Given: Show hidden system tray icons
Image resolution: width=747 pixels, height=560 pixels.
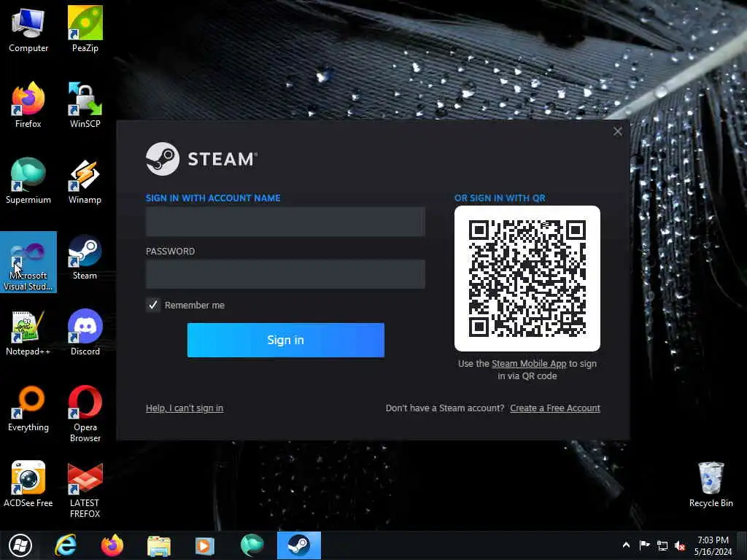Looking at the screenshot, I should 626,545.
